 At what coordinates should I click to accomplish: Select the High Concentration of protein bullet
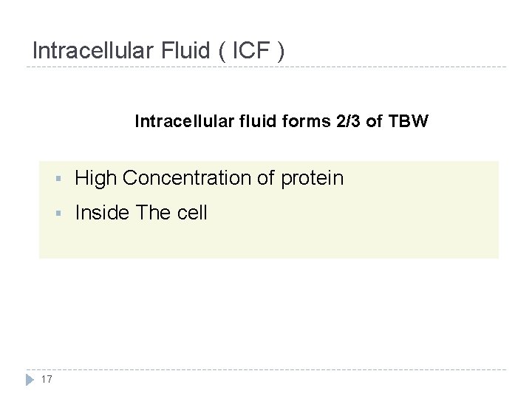(x=209, y=178)
